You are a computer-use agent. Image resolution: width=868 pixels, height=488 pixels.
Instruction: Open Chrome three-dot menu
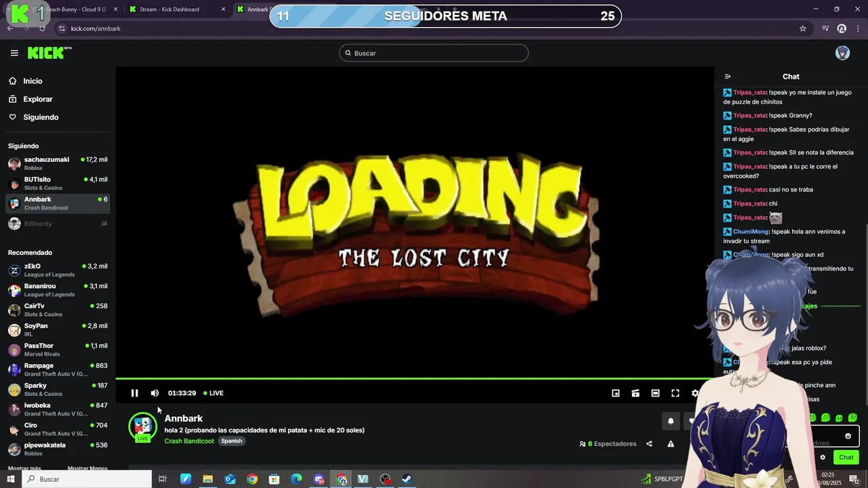coord(857,28)
